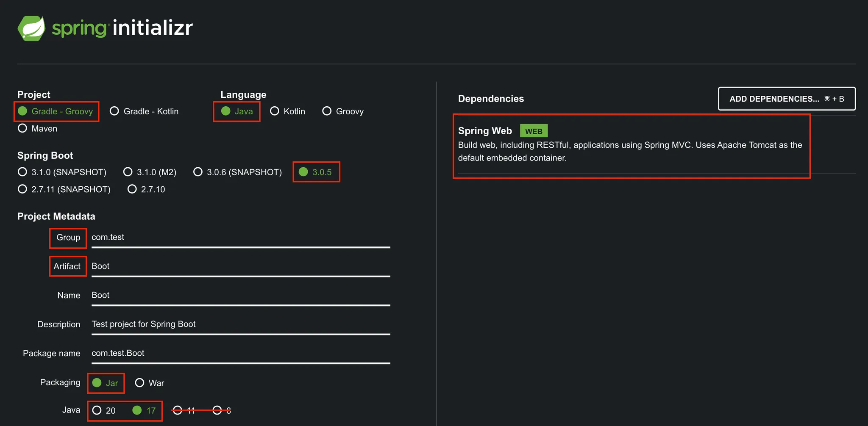Edit the Package name field

pyautogui.click(x=241, y=354)
